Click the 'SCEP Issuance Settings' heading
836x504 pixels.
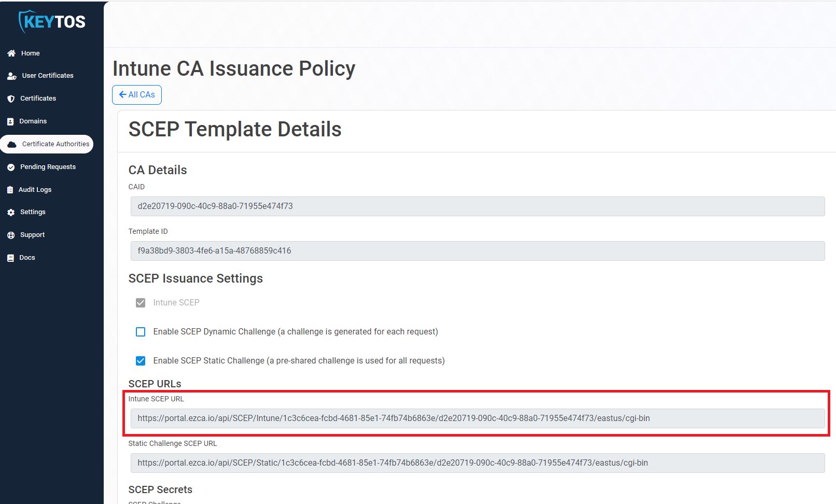point(196,279)
